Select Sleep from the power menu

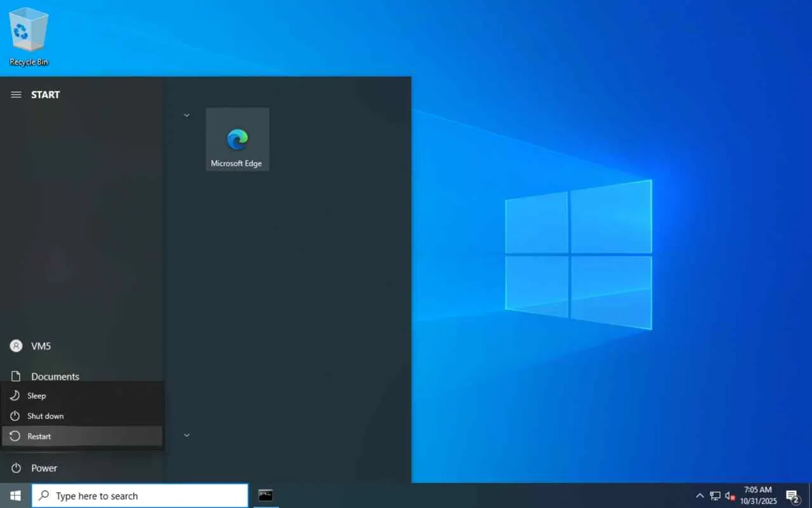[82, 396]
